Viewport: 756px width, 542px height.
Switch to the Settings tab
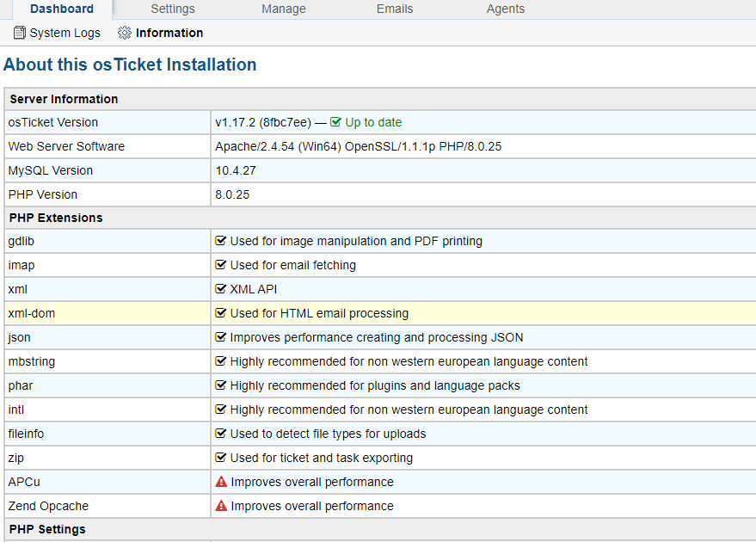pyautogui.click(x=173, y=9)
